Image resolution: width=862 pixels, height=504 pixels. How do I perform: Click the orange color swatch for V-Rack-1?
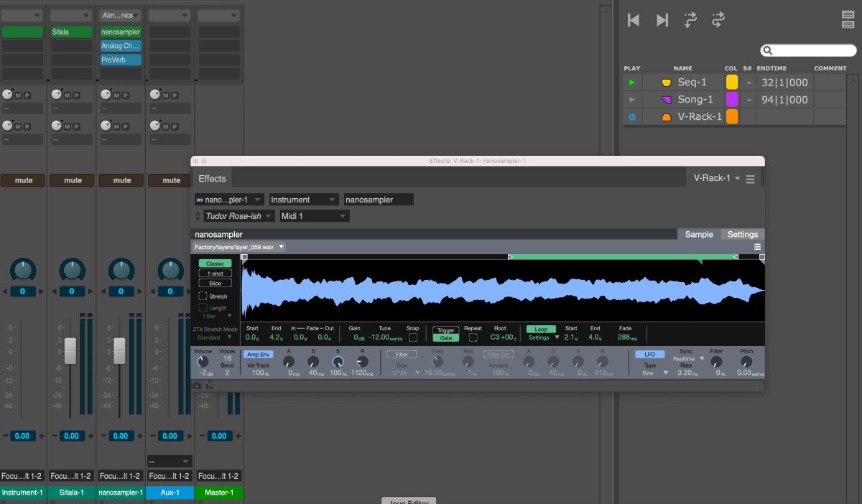tap(731, 116)
